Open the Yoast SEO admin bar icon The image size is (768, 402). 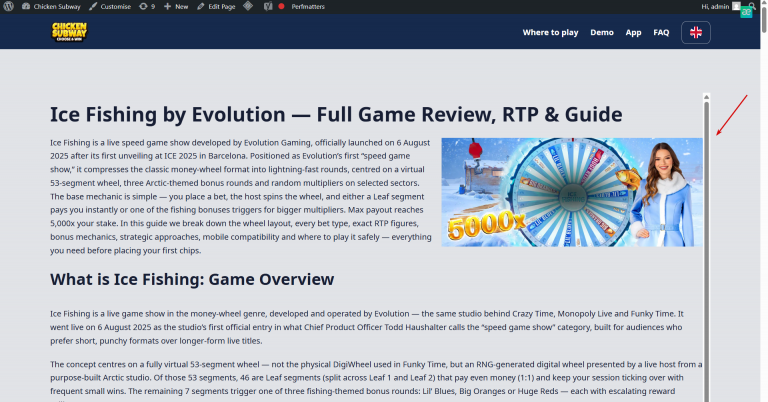[268, 6]
